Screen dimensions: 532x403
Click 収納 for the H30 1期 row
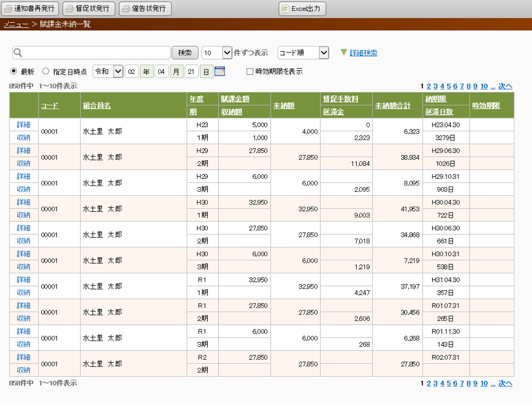tap(24, 215)
